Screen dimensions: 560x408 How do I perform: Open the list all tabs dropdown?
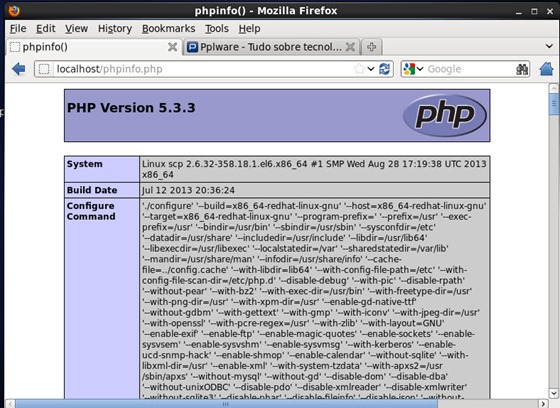pos(549,46)
